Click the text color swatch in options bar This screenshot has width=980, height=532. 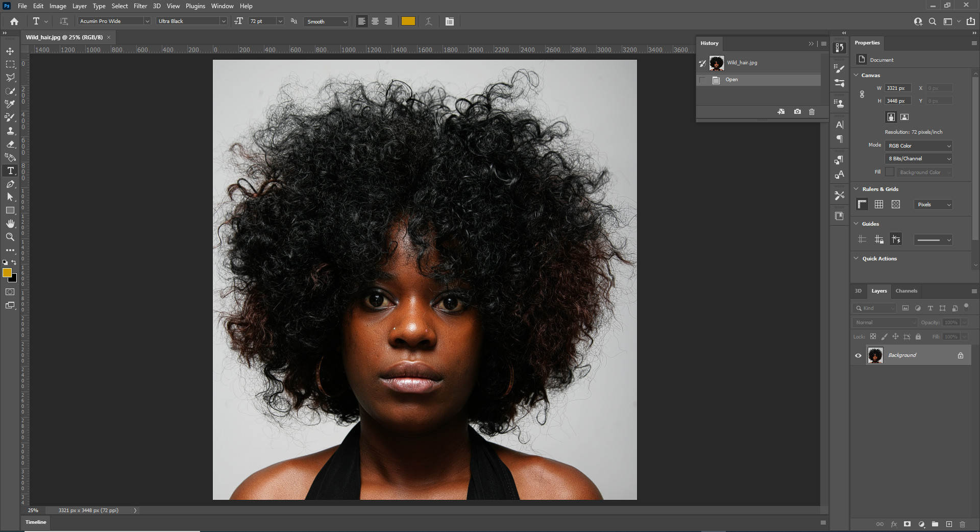pyautogui.click(x=408, y=21)
